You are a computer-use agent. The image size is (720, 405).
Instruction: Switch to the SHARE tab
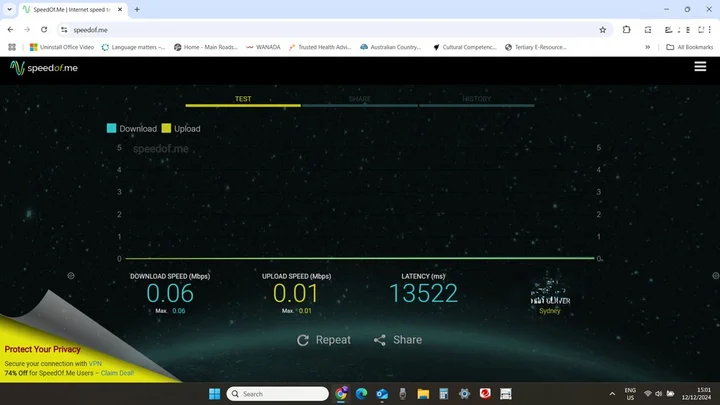click(x=359, y=99)
